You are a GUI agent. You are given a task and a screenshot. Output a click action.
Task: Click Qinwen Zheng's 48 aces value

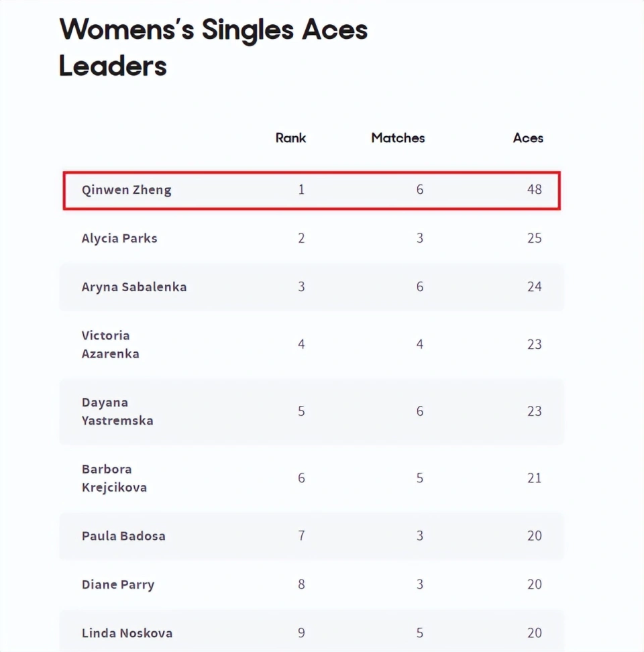[x=534, y=190]
